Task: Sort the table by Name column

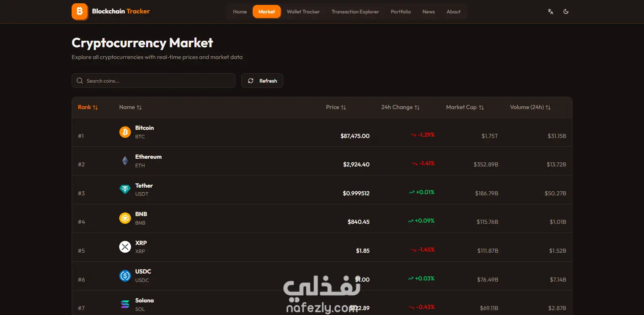Action: tap(130, 107)
